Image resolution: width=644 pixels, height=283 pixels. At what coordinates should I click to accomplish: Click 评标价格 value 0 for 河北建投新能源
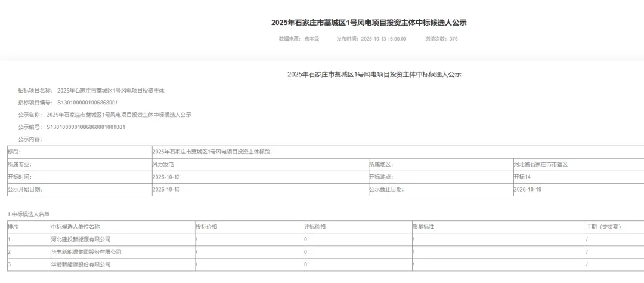point(358,239)
